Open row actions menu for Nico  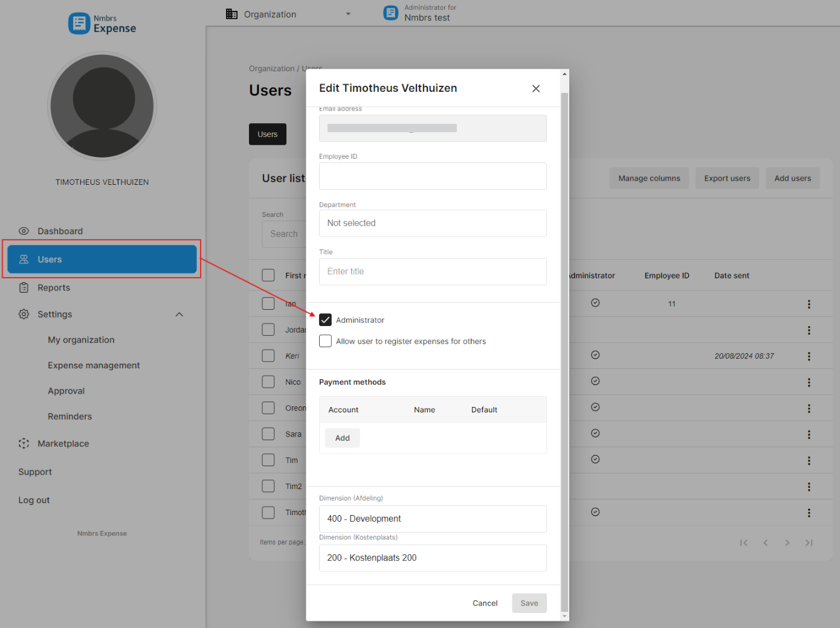(x=809, y=383)
